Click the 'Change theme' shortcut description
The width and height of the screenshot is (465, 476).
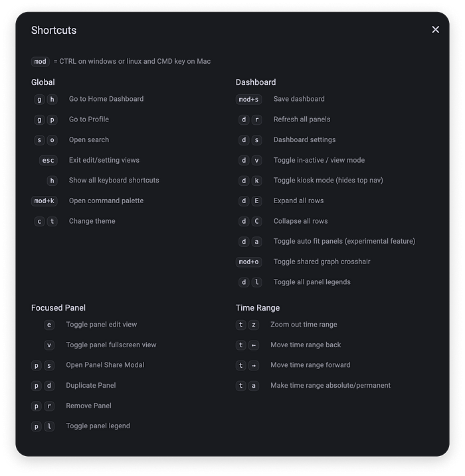pyautogui.click(x=92, y=221)
